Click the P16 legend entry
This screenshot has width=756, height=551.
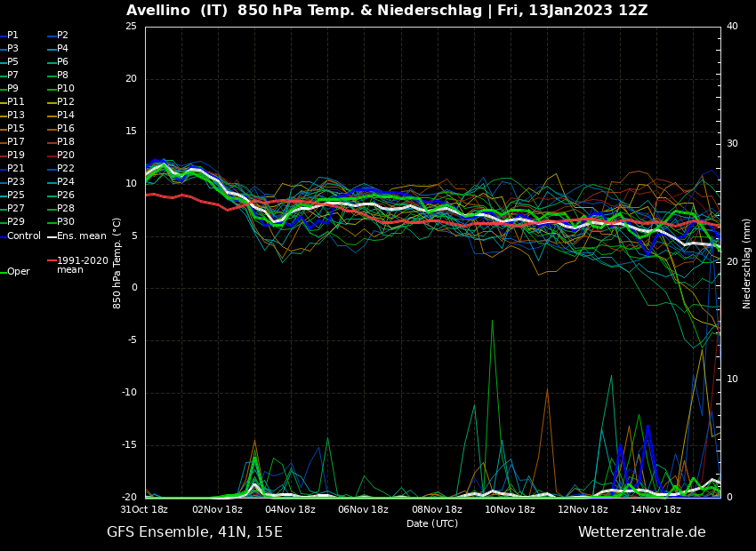point(65,129)
